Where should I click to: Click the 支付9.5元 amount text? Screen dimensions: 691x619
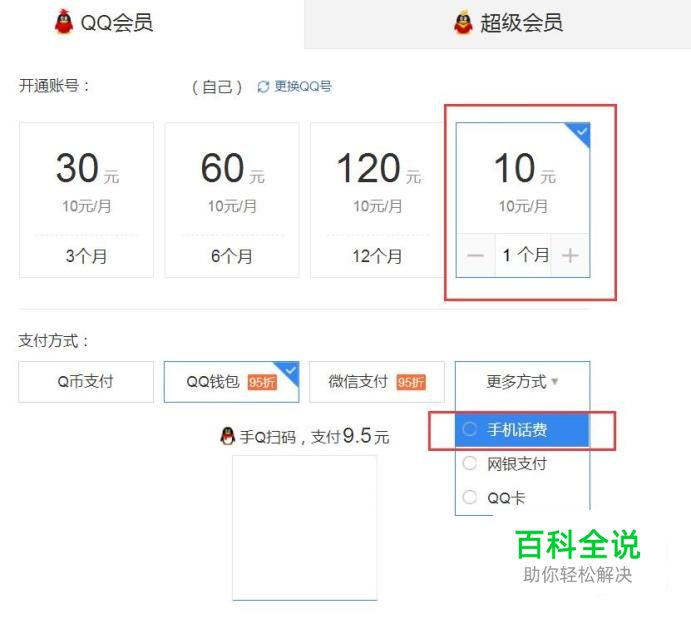[350, 436]
